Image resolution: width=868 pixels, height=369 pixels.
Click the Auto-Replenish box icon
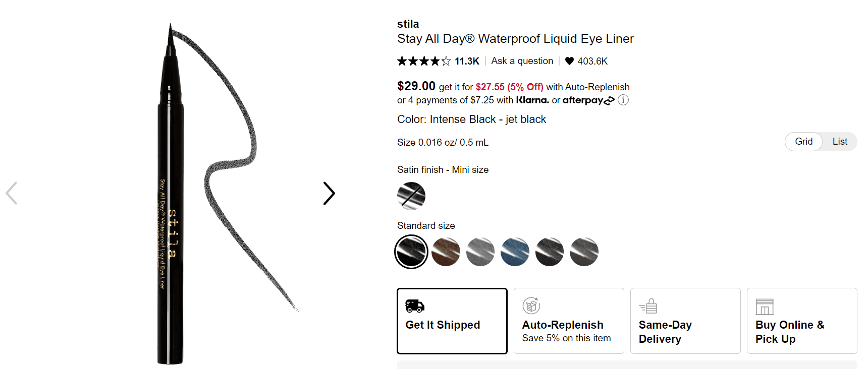[x=531, y=305]
